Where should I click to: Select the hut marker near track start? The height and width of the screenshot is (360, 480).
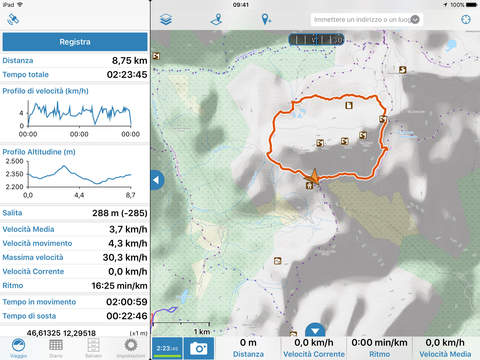pyautogui.click(x=309, y=185)
